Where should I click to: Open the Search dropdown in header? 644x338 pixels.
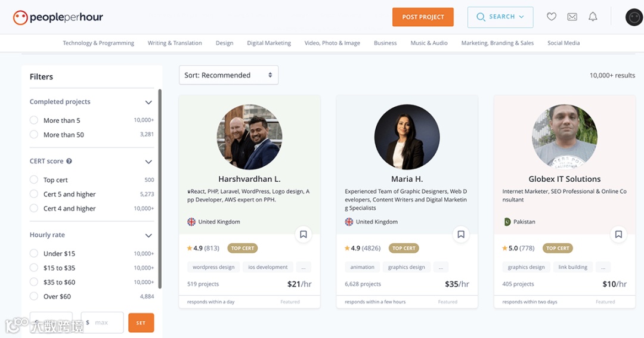tap(500, 17)
